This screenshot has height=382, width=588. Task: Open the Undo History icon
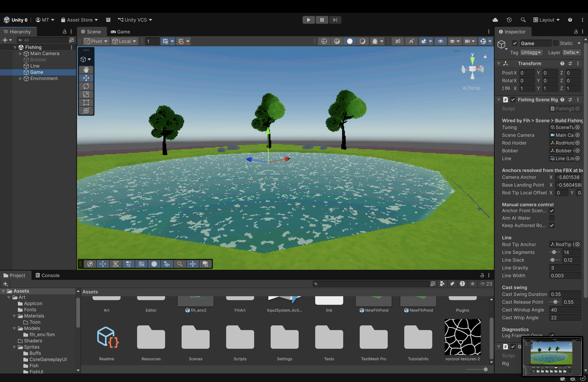[509, 20]
